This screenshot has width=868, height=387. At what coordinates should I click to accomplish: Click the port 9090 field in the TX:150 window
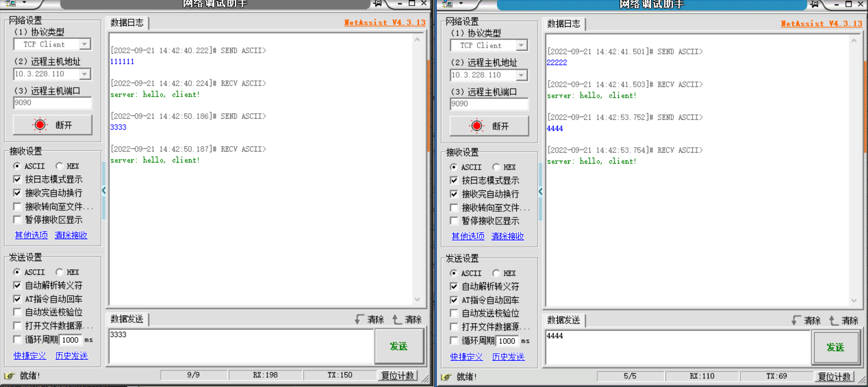click(x=53, y=103)
